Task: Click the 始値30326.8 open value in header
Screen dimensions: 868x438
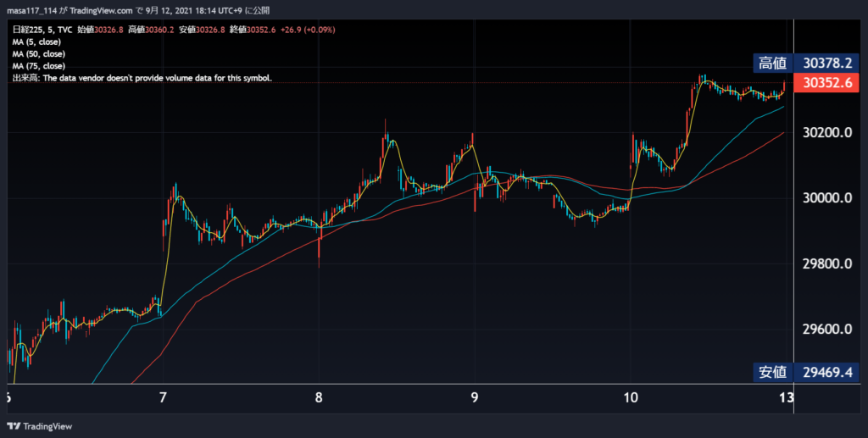Action: pos(101,30)
